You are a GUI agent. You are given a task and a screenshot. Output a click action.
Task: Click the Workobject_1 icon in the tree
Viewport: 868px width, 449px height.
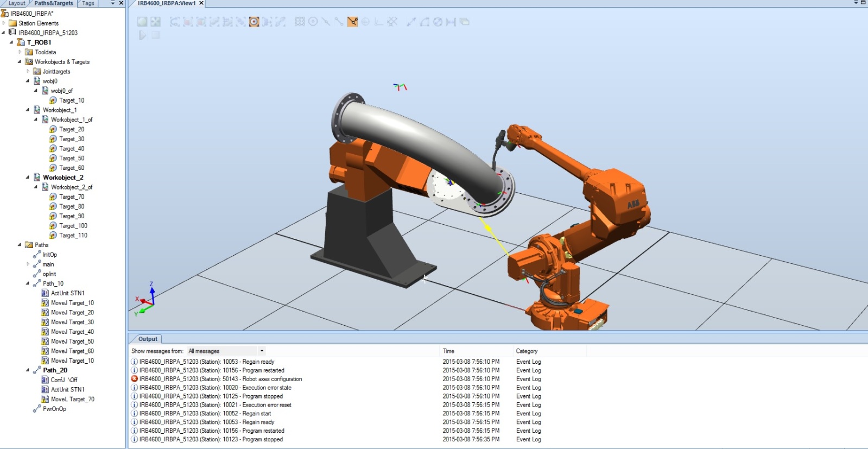37,110
